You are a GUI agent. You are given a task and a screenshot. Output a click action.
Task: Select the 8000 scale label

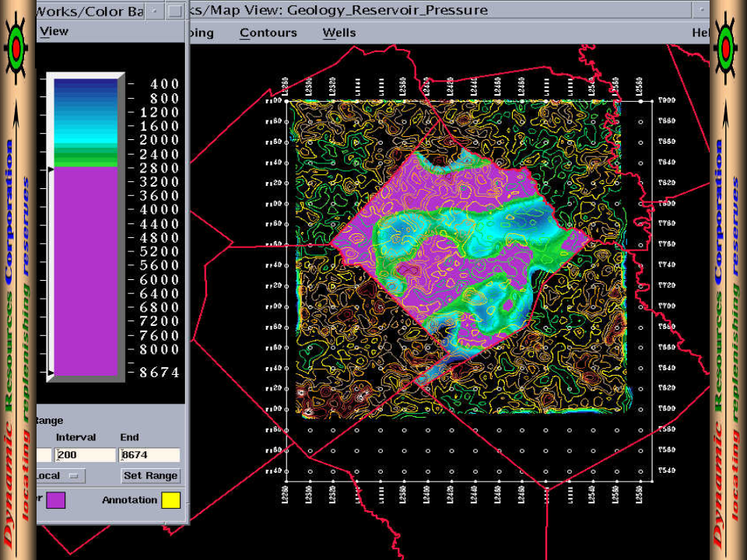pos(160,349)
